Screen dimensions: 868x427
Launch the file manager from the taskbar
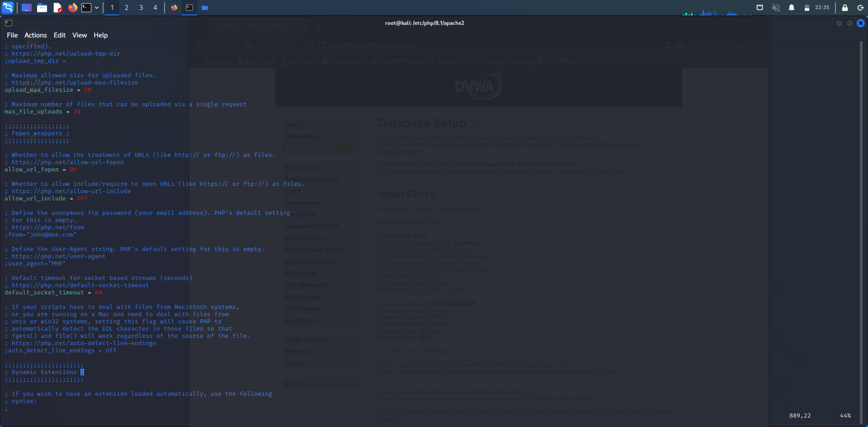point(42,8)
